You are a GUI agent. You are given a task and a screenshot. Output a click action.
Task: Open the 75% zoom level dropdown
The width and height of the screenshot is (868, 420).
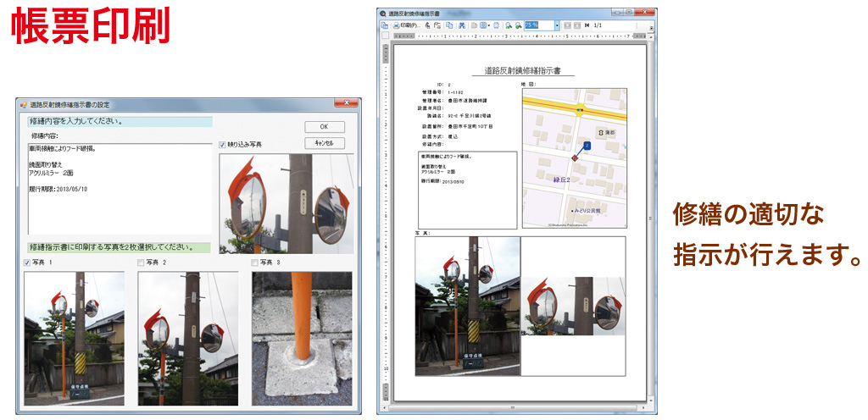(x=557, y=26)
